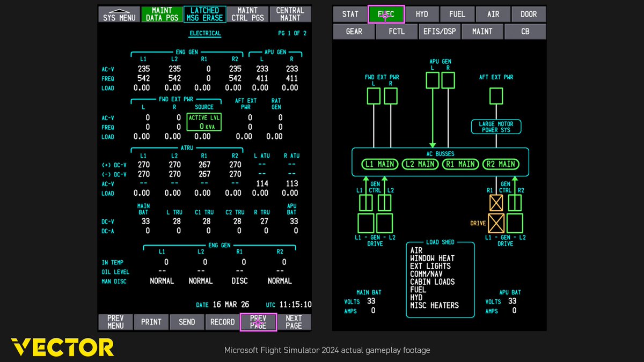Select the AIR system synoptic
The image size is (644, 362).
tap(493, 14)
